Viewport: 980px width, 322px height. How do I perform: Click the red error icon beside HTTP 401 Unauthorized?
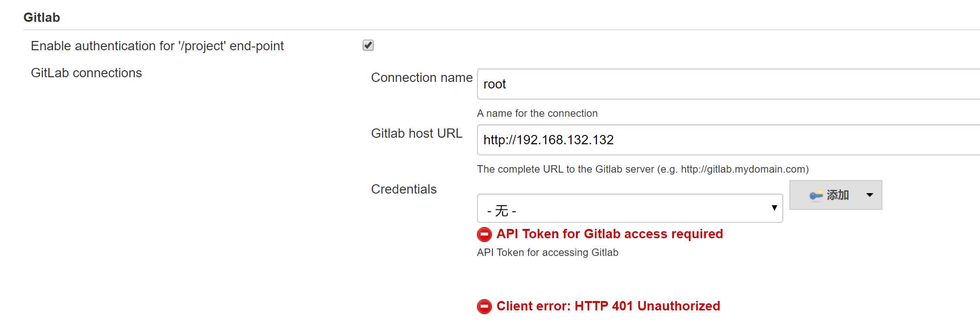pos(484,306)
